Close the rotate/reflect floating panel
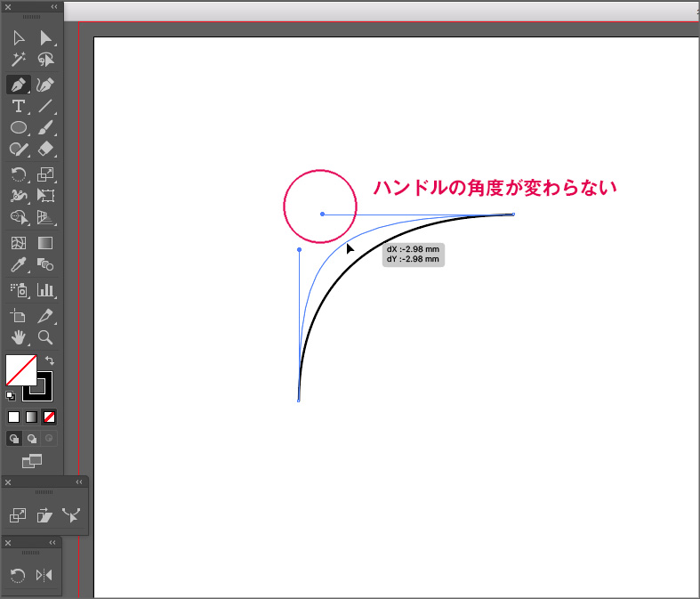 tap(8, 543)
